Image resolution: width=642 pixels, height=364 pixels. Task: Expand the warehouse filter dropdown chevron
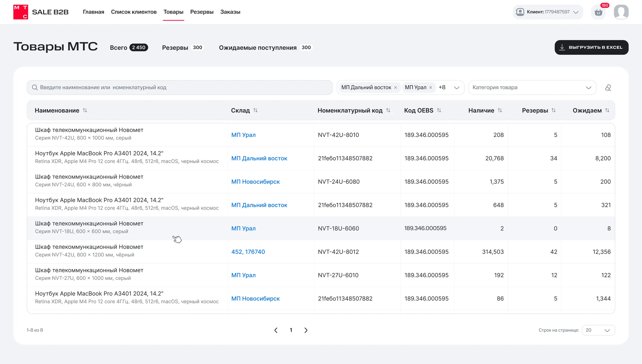click(457, 88)
